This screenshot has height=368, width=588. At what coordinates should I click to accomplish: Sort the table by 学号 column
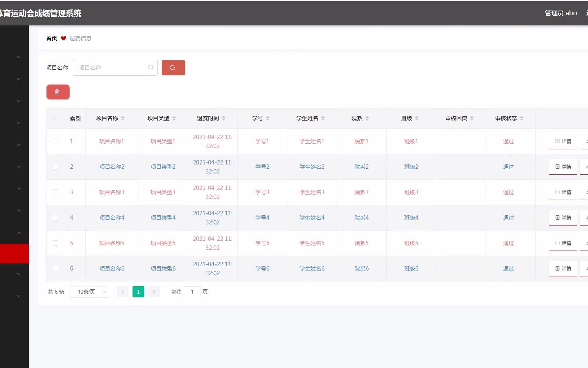click(268, 118)
